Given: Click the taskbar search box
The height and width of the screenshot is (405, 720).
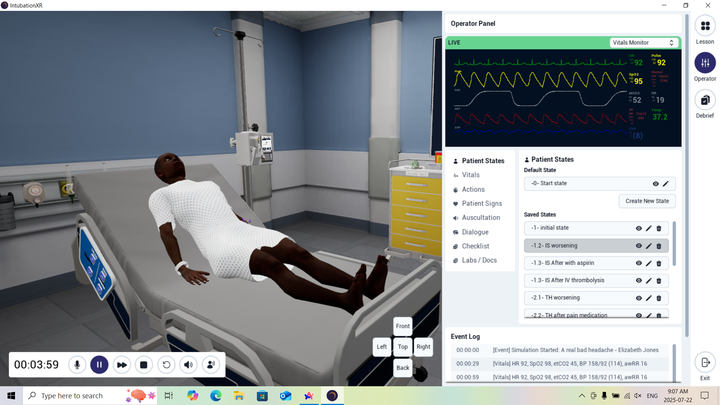Looking at the screenshot, I should click(x=90, y=396).
